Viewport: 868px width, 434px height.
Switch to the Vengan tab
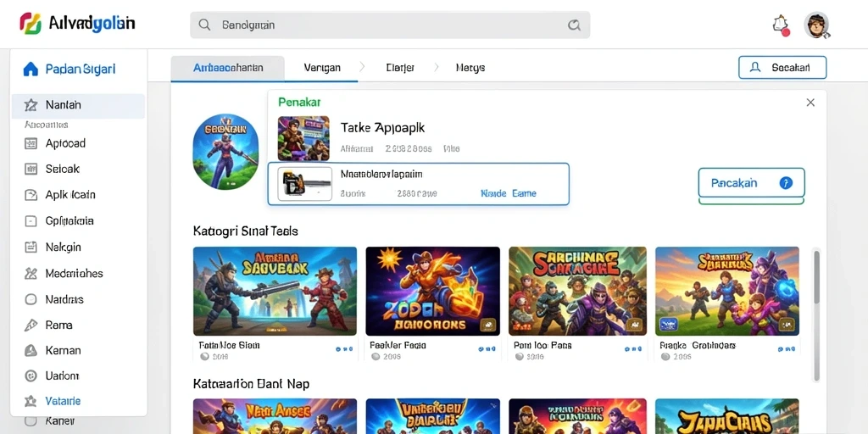click(322, 68)
